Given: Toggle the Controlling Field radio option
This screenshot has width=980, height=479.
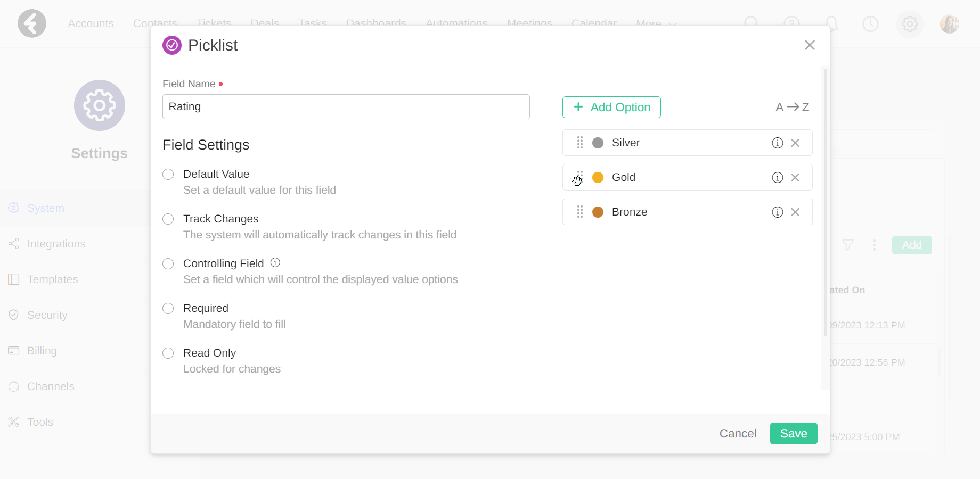Looking at the screenshot, I should [168, 264].
